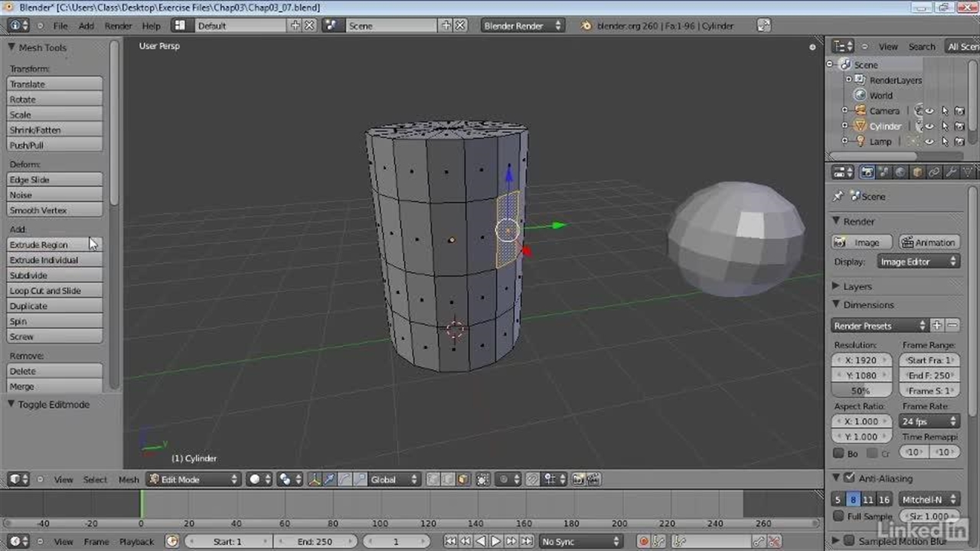Select face select mode cube icon
The image size is (980, 551).
(462, 479)
